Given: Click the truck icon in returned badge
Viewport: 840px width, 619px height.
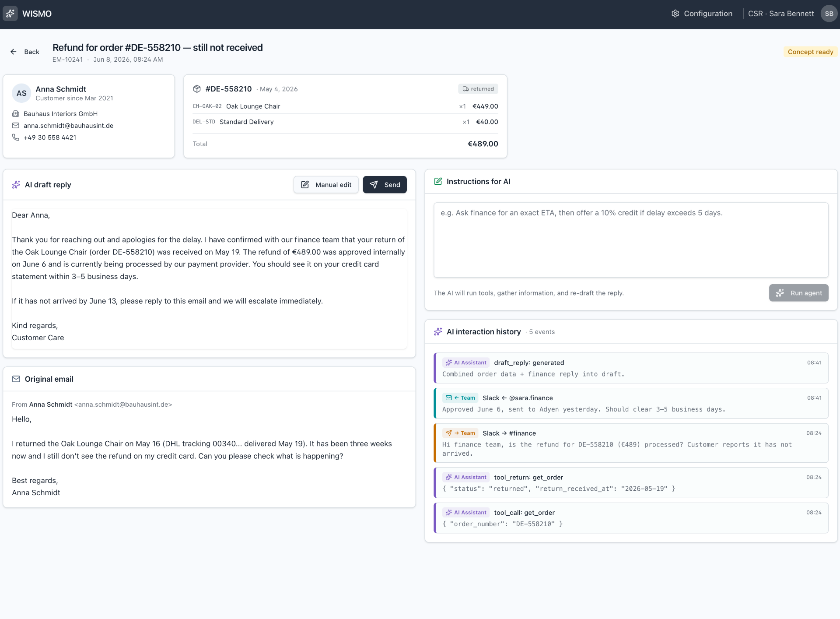Looking at the screenshot, I should point(465,89).
